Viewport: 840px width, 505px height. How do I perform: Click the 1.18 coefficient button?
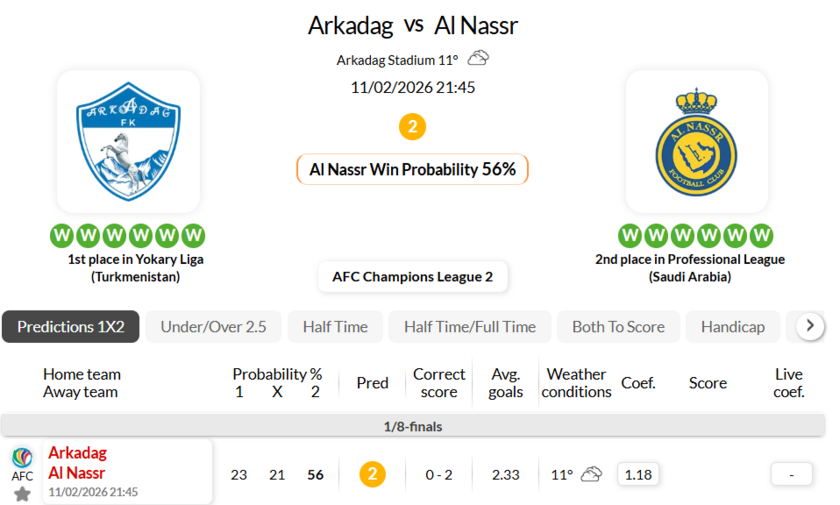click(x=638, y=474)
